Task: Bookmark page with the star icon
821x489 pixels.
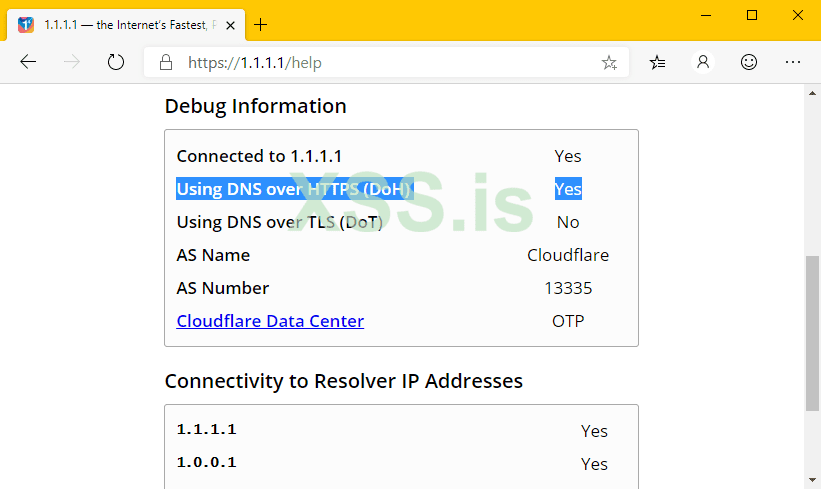Action: tap(609, 63)
